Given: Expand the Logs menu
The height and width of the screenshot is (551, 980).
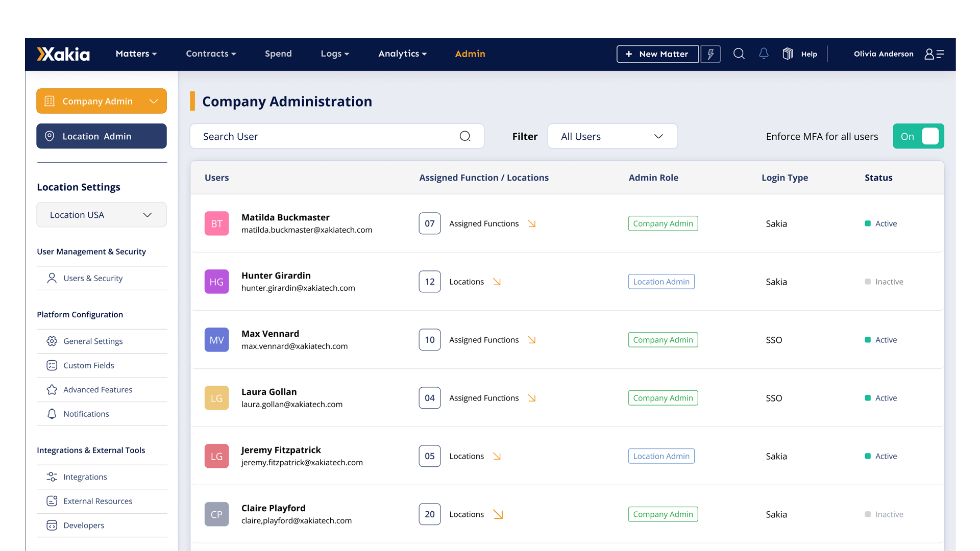Looking at the screenshot, I should click(335, 54).
